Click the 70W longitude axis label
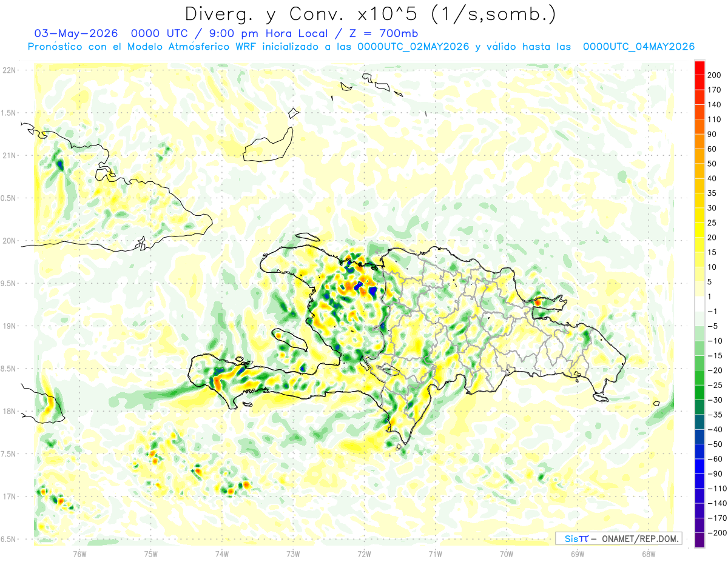 coord(506,554)
